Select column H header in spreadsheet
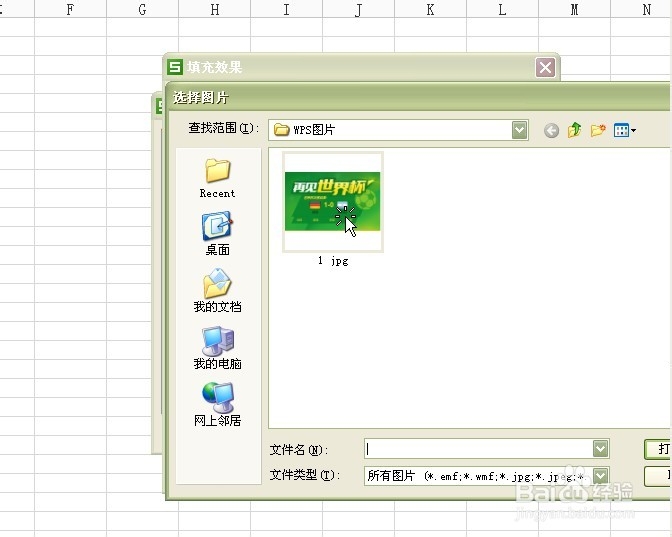This screenshot has height=537, width=672. pos(214,9)
